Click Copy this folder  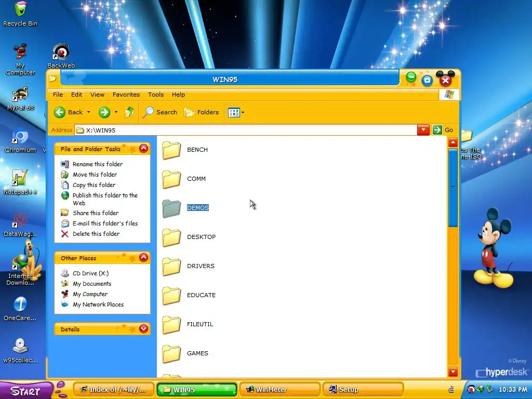(x=88, y=185)
